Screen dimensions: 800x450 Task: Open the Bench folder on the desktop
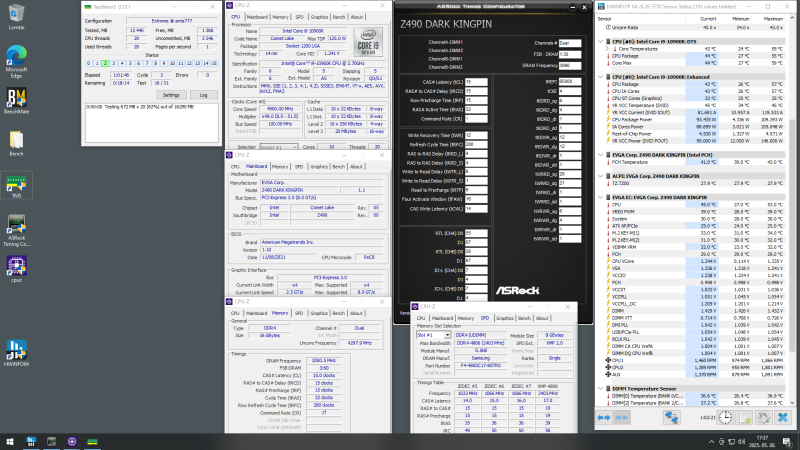[x=16, y=143]
